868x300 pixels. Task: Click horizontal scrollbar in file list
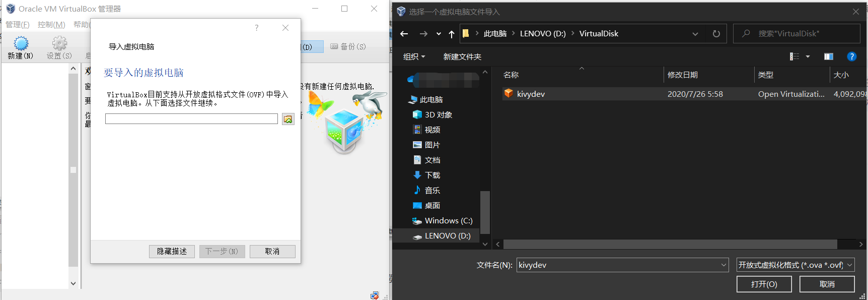[x=670, y=244]
